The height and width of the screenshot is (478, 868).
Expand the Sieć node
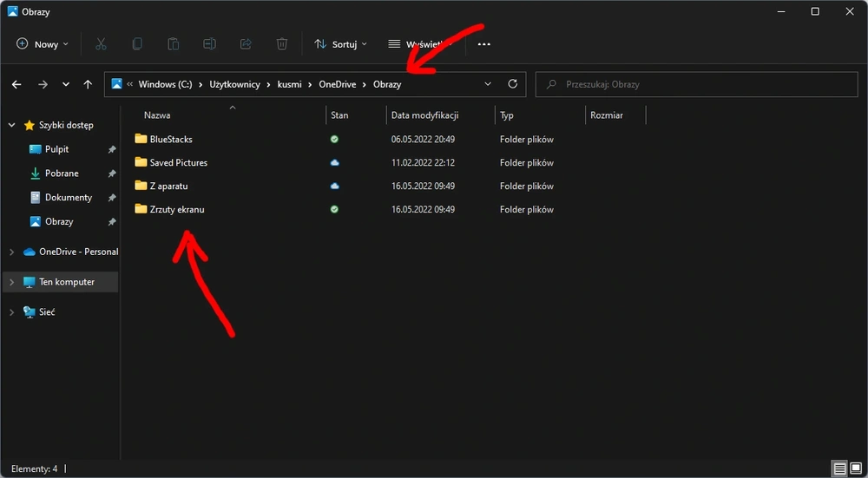(x=11, y=312)
